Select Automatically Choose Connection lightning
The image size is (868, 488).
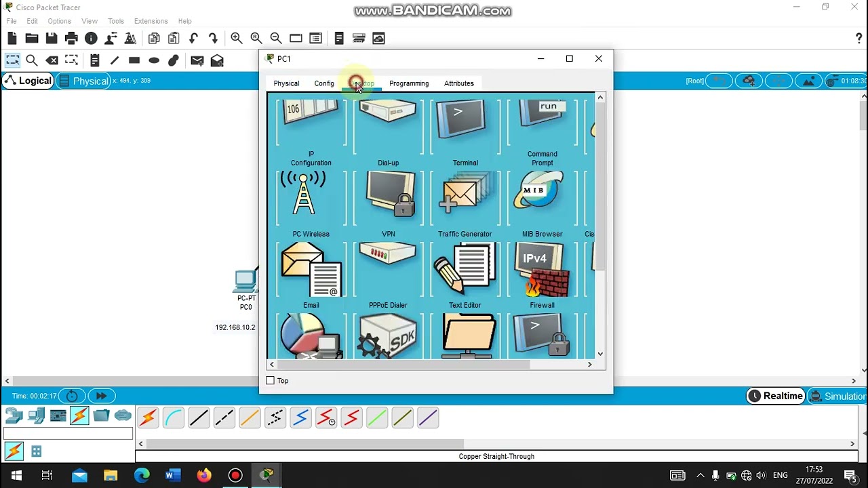148,418
